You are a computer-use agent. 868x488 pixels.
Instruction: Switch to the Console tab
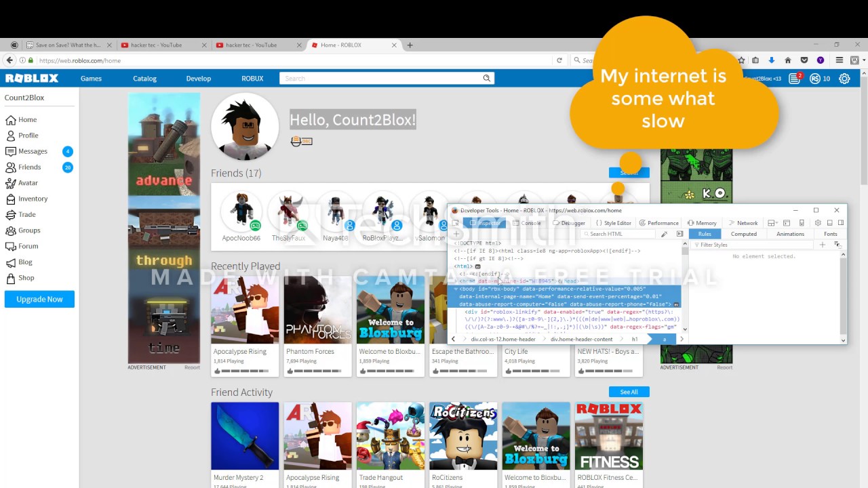[526, 223]
